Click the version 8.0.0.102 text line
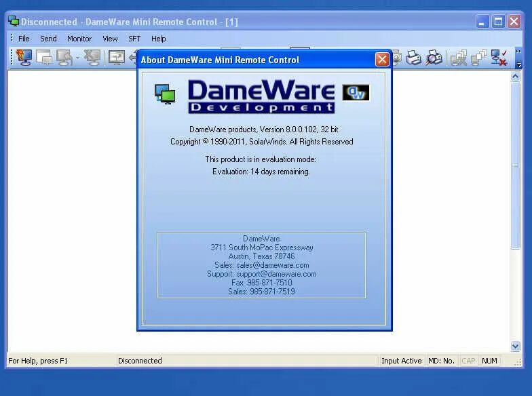This screenshot has height=396, width=532. click(x=263, y=129)
